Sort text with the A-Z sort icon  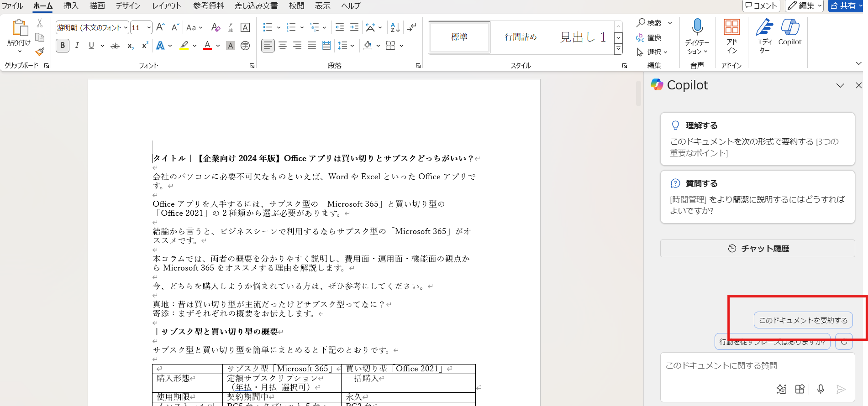[x=395, y=27]
